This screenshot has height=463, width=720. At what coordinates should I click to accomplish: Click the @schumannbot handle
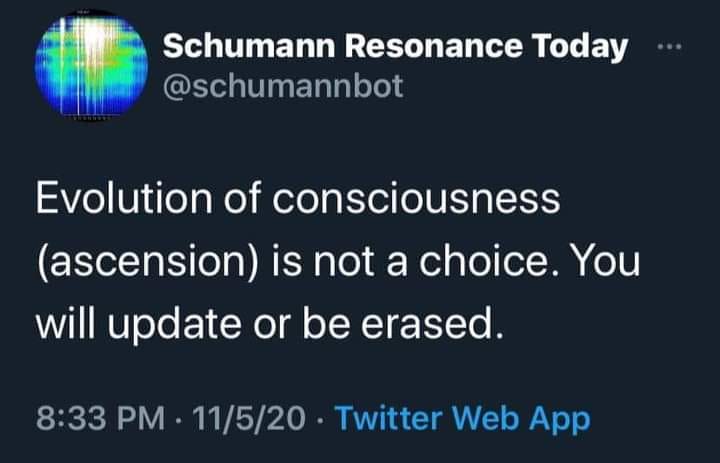point(282,87)
